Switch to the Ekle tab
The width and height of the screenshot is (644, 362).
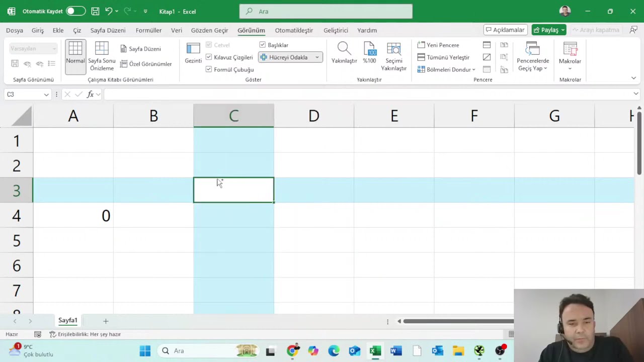[58, 30]
